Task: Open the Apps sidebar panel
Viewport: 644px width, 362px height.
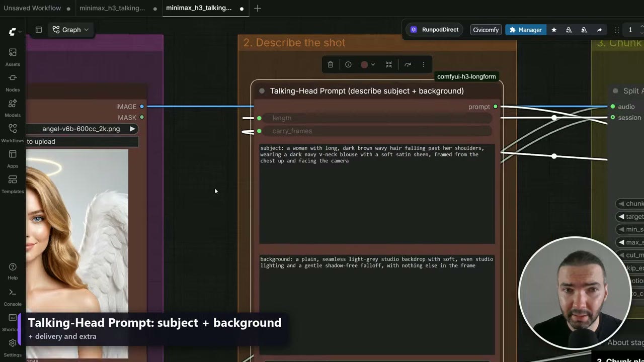Action: (13, 158)
